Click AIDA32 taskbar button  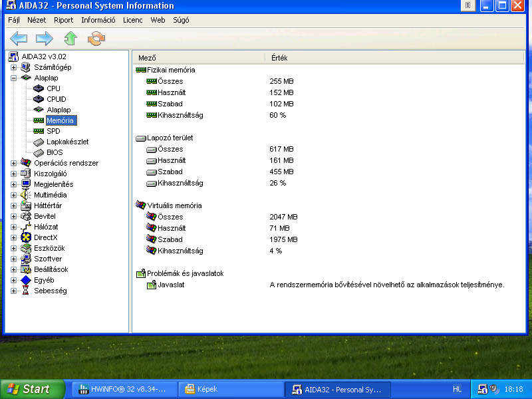(338, 389)
